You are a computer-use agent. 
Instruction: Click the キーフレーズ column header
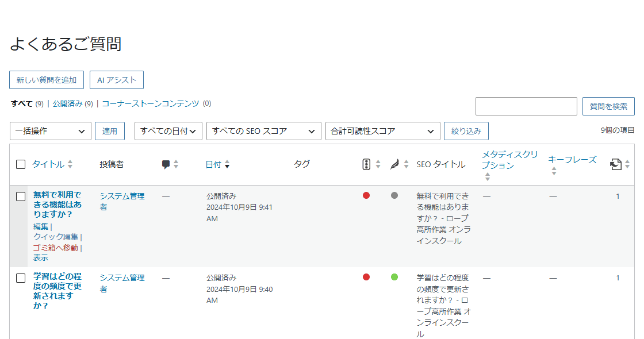click(572, 160)
